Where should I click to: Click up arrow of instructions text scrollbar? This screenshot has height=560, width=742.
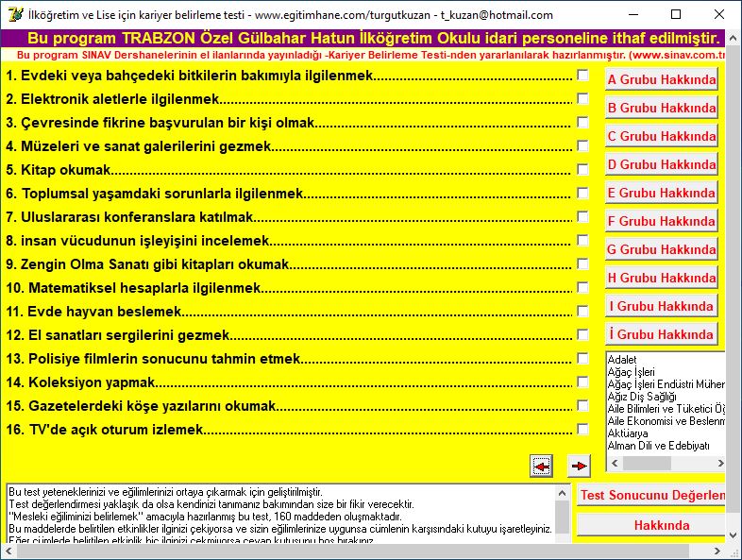tap(563, 493)
